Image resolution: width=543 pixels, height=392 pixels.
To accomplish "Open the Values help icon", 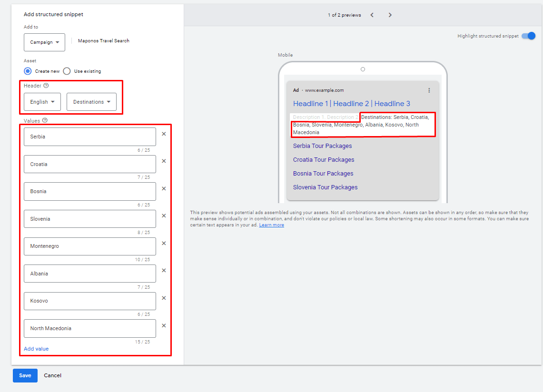I will pyautogui.click(x=45, y=120).
